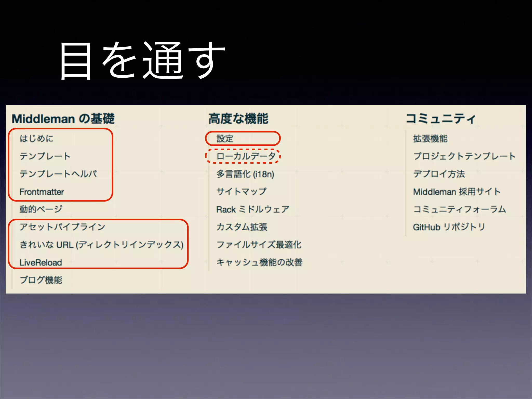Open the ブログ機能 link
Screen dimensions: 532x399
coord(41,280)
